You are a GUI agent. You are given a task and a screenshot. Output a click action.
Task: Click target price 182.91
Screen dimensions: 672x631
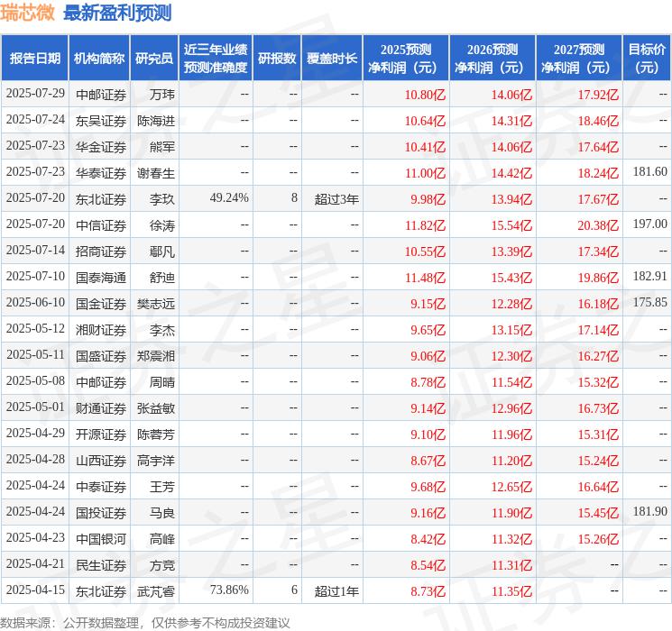650,277
